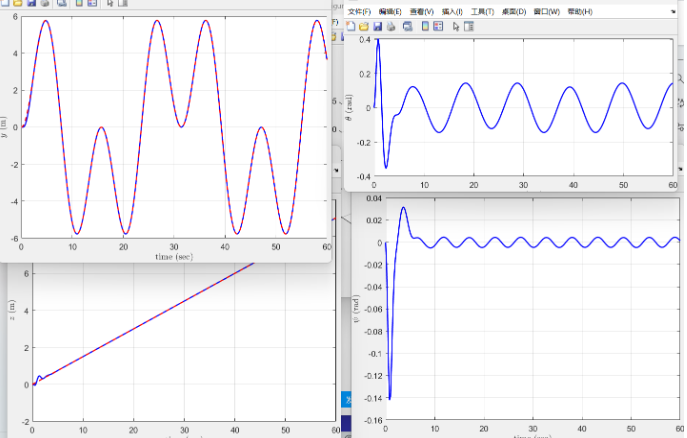Open the 编辑(E) Edit menu
Viewport: 687px width, 438px height.
(390, 12)
